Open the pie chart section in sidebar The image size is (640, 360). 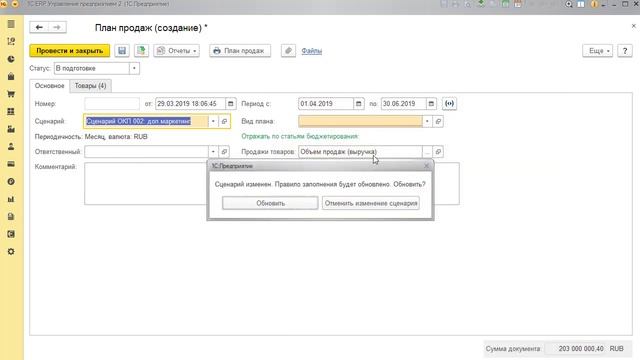tap(11, 59)
